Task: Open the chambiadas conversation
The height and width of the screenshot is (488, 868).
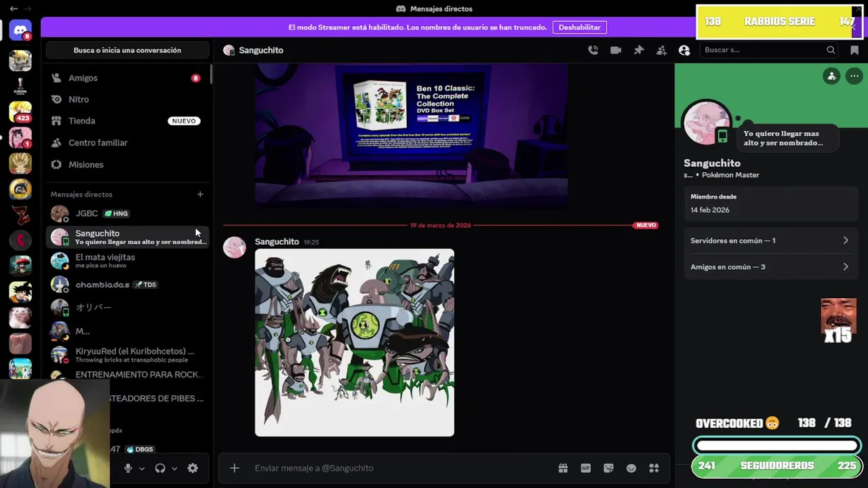Action: (x=127, y=285)
